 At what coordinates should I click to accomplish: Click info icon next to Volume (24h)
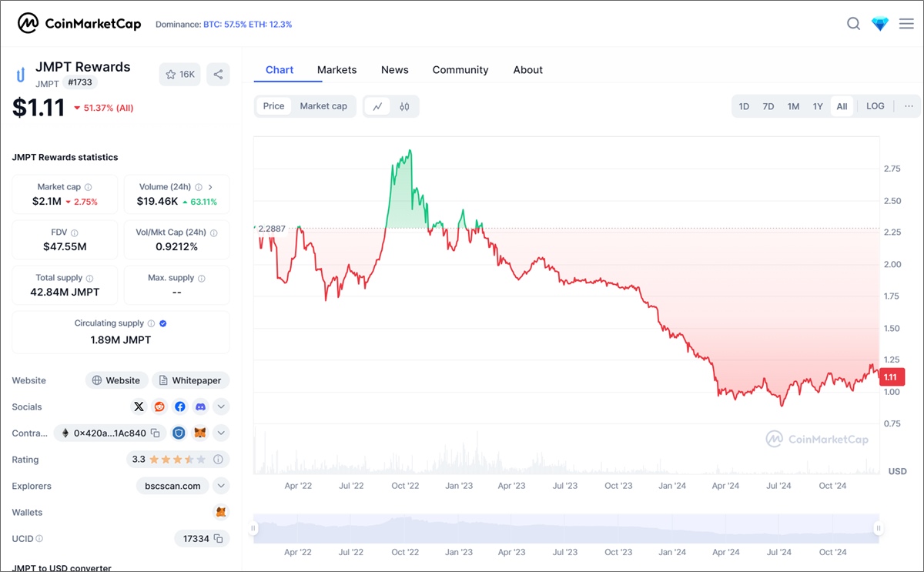click(199, 187)
